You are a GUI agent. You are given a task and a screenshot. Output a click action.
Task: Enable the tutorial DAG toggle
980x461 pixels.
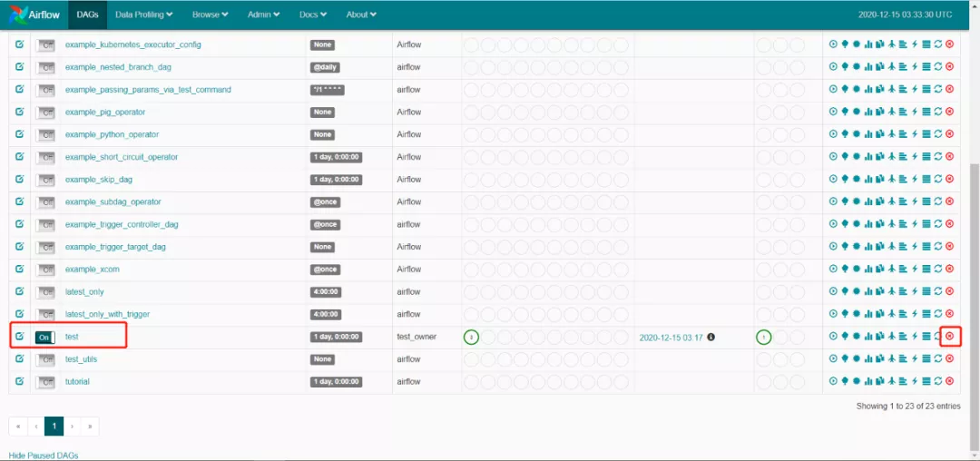[x=45, y=382]
